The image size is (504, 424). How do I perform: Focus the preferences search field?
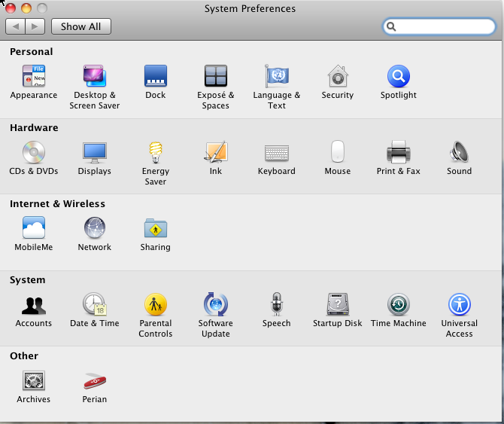[x=439, y=26]
